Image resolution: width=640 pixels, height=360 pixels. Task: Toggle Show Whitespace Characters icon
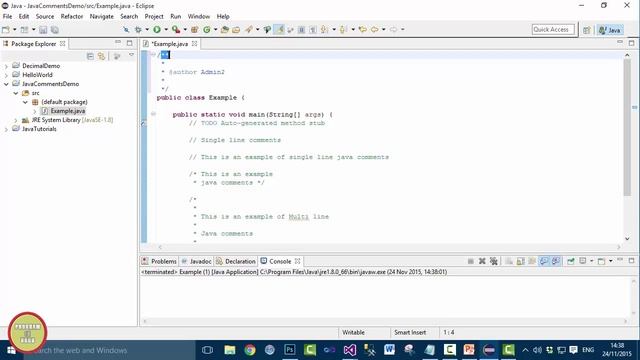pos(313,30)
